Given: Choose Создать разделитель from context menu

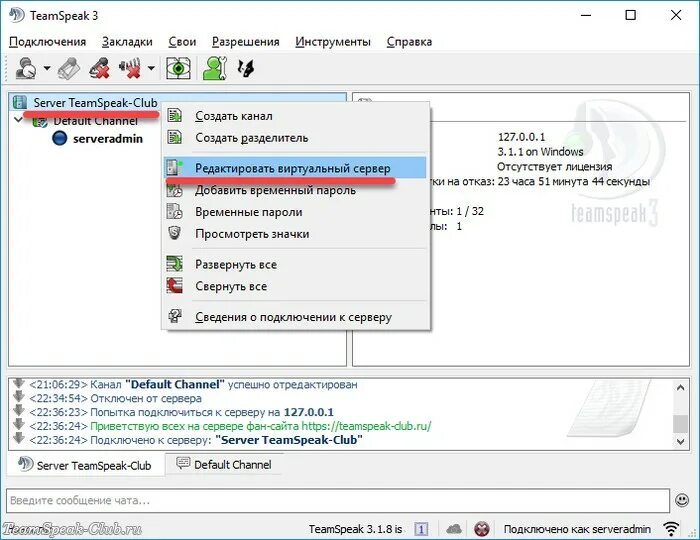Looking at the screenshot, I should [295, 138].
